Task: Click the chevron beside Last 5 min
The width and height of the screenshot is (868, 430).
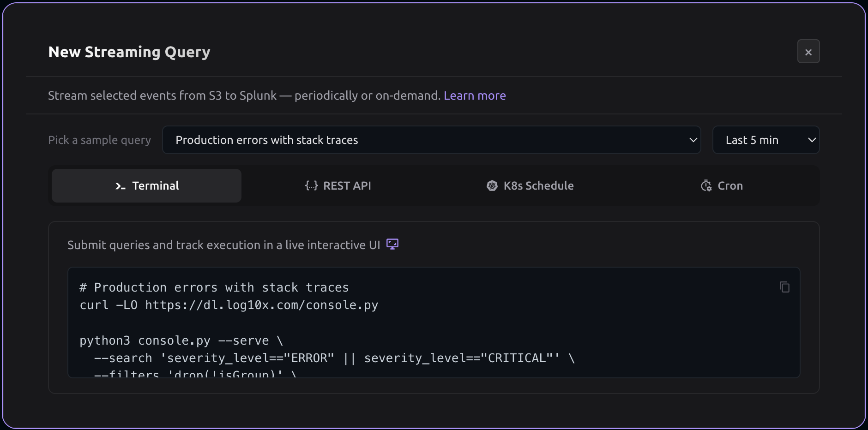Action: click(x=812, y=140)
